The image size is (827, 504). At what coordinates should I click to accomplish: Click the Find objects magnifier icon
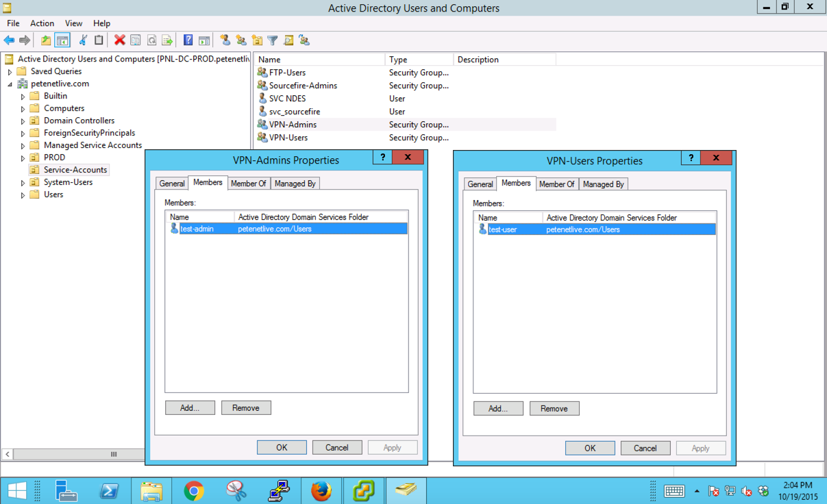click(x=288, y=40)
